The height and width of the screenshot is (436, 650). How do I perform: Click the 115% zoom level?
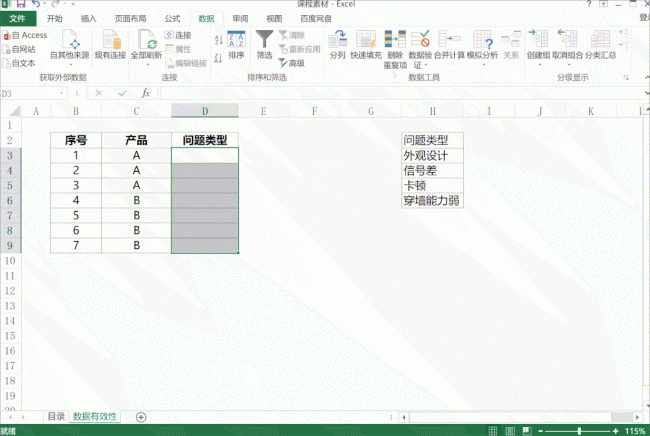634,431
